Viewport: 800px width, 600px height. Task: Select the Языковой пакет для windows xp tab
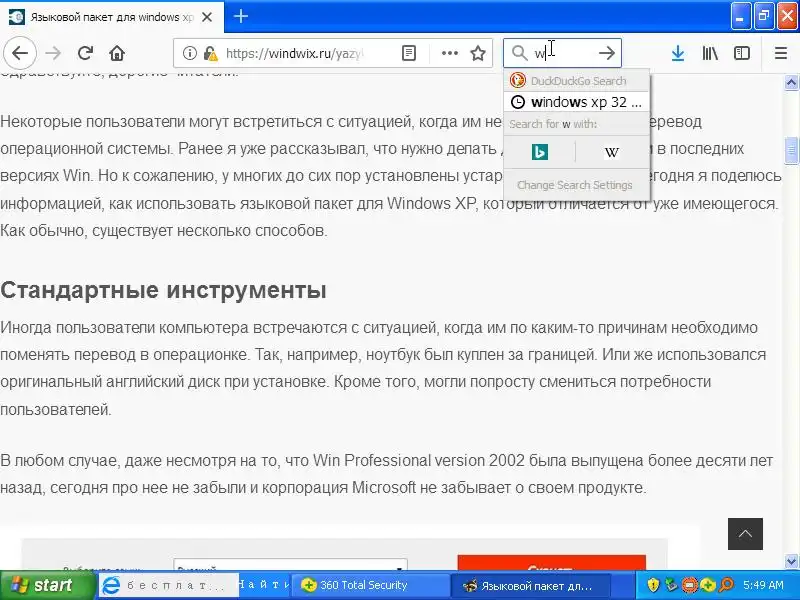112,17
